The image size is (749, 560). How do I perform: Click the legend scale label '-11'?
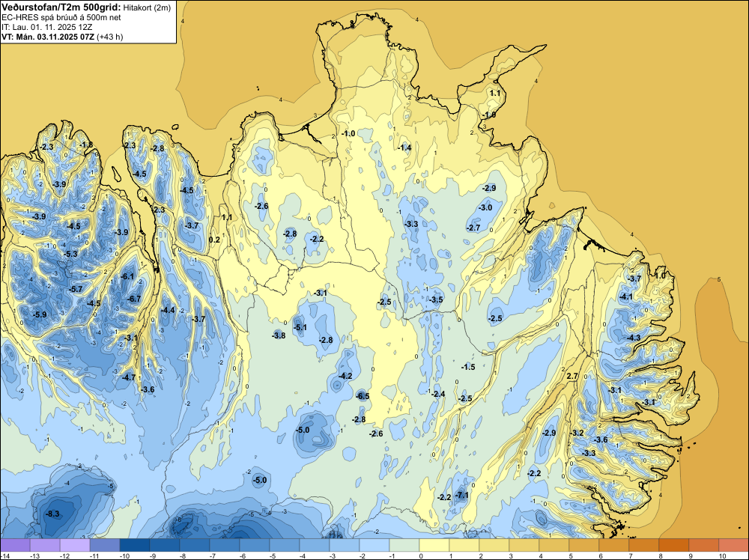[94, 556]
